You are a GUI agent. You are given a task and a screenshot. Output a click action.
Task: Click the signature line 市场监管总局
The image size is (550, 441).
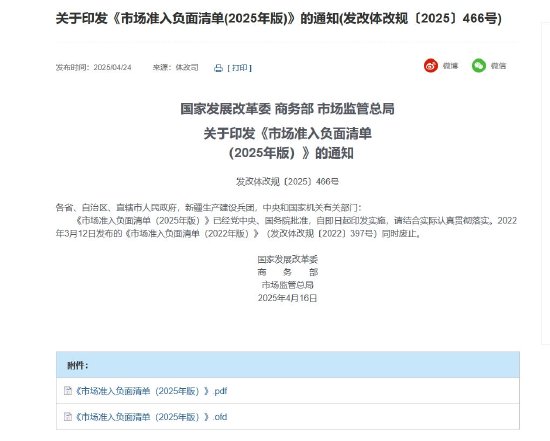pyautogui.click(x=287, y=285)
